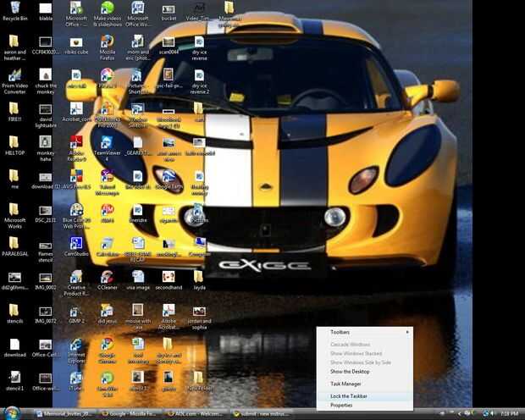
Task: Select the CamStudio desktop shortcut
Action: [76, 246]
